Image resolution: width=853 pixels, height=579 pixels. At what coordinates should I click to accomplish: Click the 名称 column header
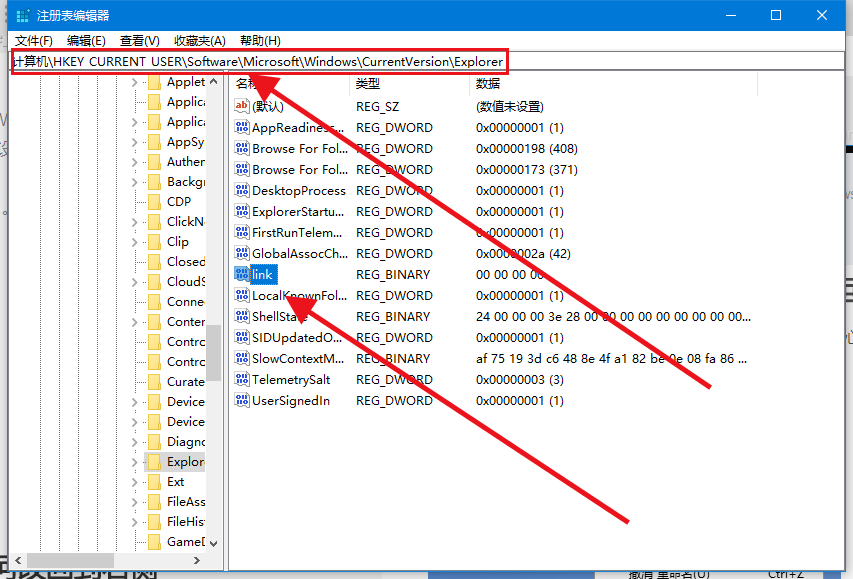289,83
